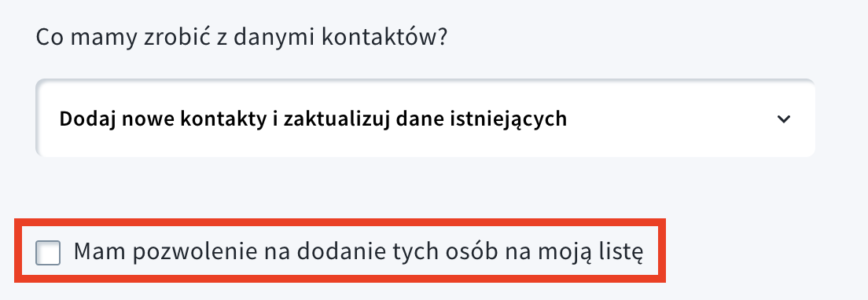Click the empty area inside the dropdown field
The image size is (868, 300).
coord(670,119)
